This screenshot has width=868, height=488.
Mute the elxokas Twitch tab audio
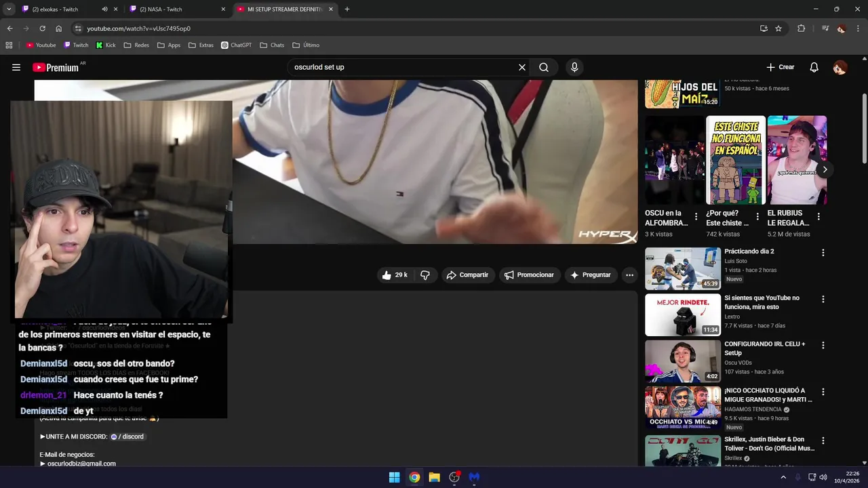tap(104, 9)
